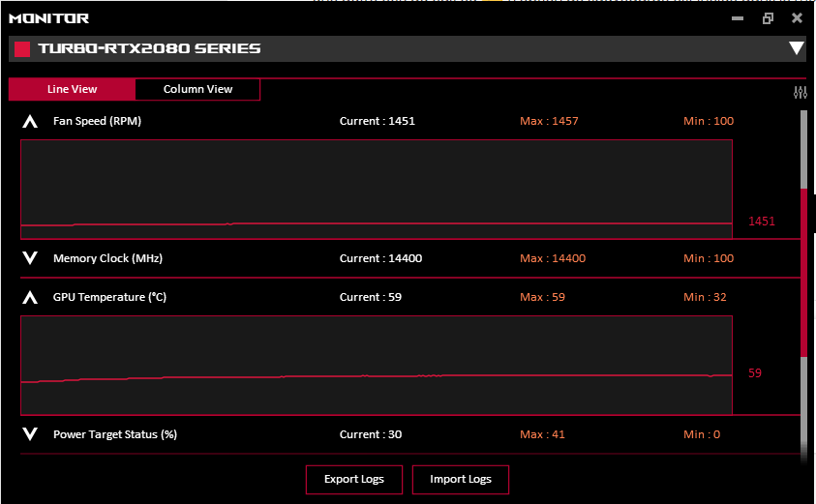Close the Monitor window
The height and width of the screenshot is (504, 816).
[x=797, y=17]
